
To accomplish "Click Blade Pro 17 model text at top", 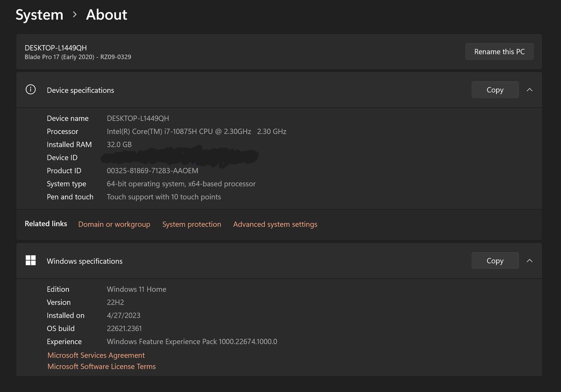I will (x=78, y=57).
